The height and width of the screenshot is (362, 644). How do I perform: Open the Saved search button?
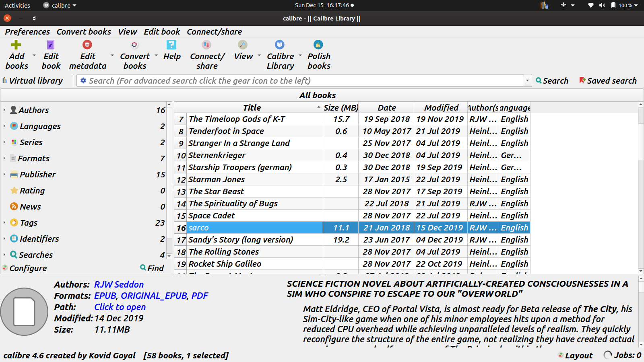click(x=608, y=80)
